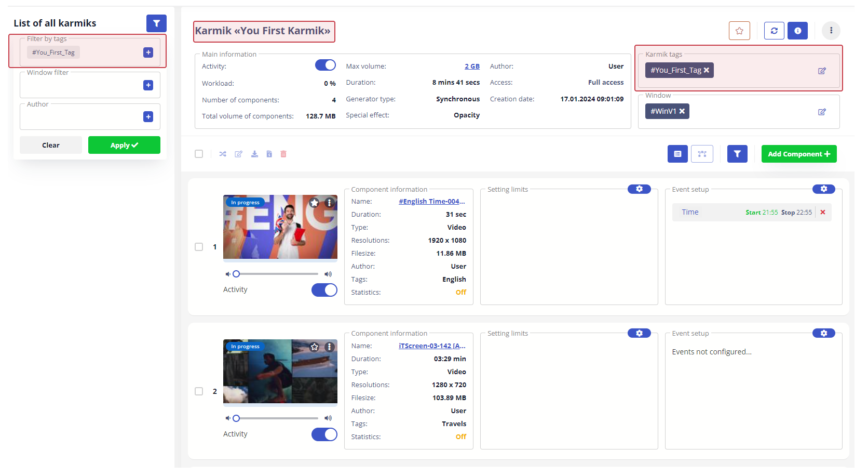The height and width of the screenshot is (476, 868).
Task: Open the three-dot karmik options menu
Action: click(x=831, y=31)
